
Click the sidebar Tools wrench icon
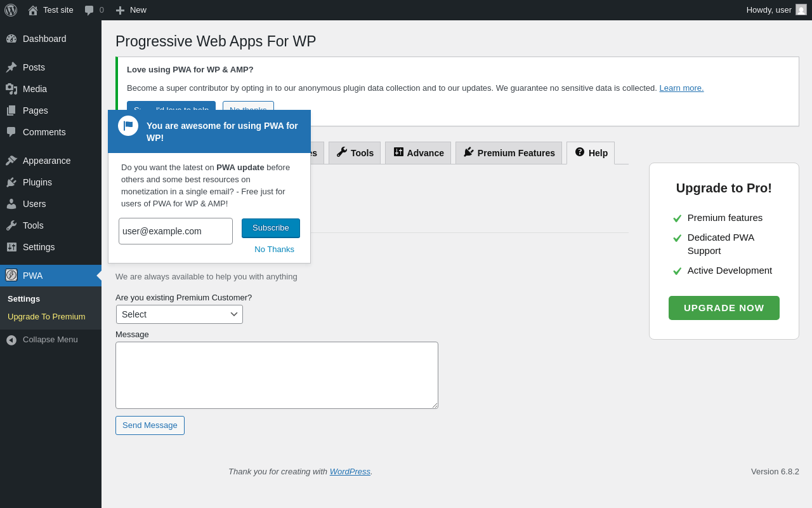click(11, 225)
